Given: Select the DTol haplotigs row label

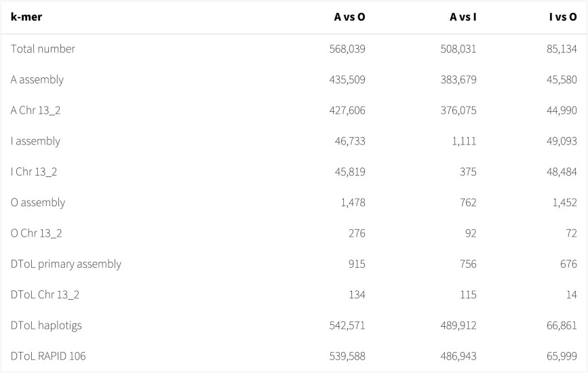Looking at the screenshot, I should click(x=46, y=326).
